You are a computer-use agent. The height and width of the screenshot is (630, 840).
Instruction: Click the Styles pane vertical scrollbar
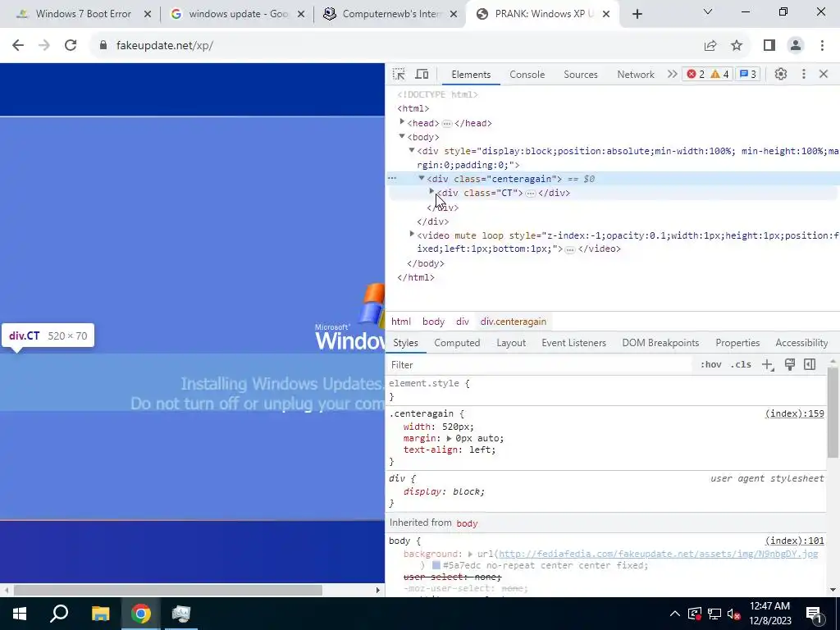pyautogui.click(x=833, y=413)
